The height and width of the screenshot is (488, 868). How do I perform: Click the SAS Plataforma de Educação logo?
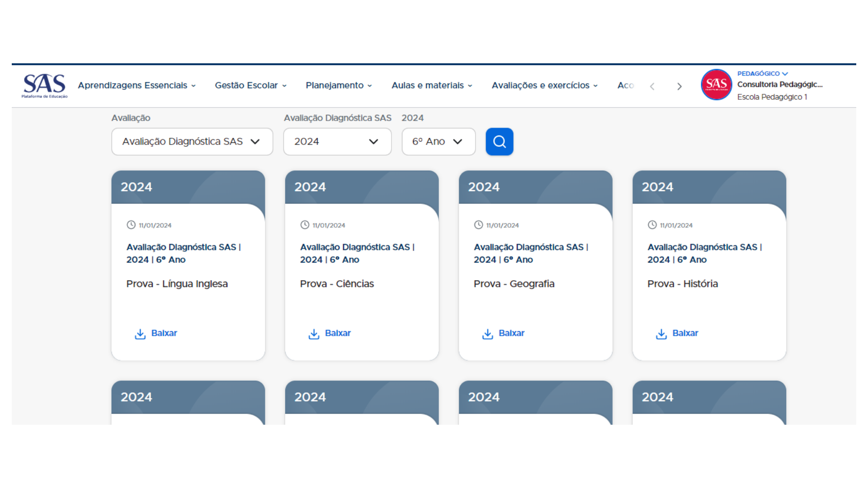tap(44, 85)
